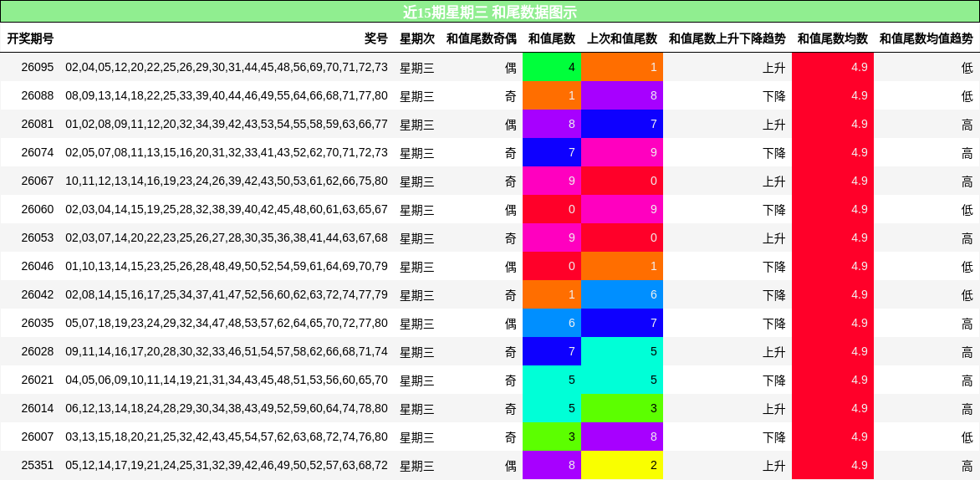Click the 和值尾数 column header

click(552, 38)
